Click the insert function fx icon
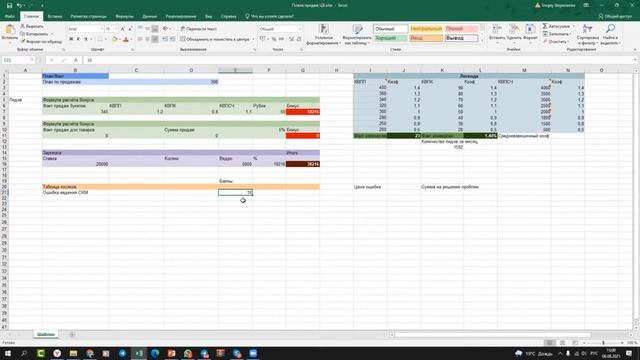 [76, 60]
